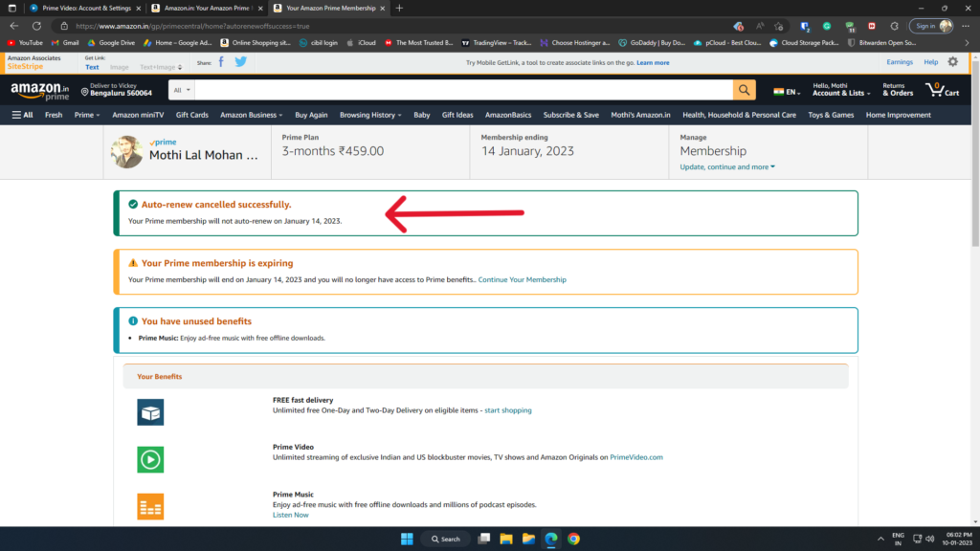Open SiteStripe settings gear icon
980x551 pixels.
[952, 62]
